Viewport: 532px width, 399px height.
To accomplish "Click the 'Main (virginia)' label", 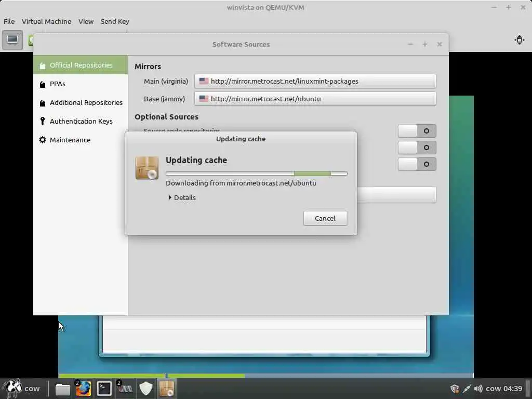I will tap(166, 82).
